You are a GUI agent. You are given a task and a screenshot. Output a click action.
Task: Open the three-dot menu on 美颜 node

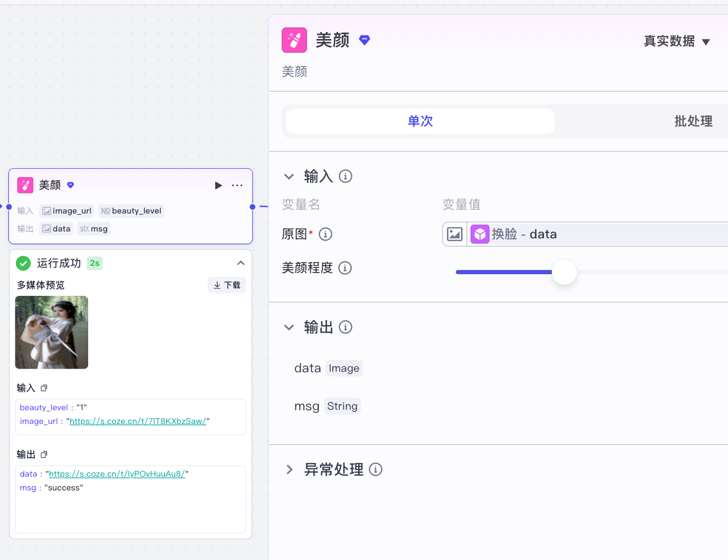[237, 186]
